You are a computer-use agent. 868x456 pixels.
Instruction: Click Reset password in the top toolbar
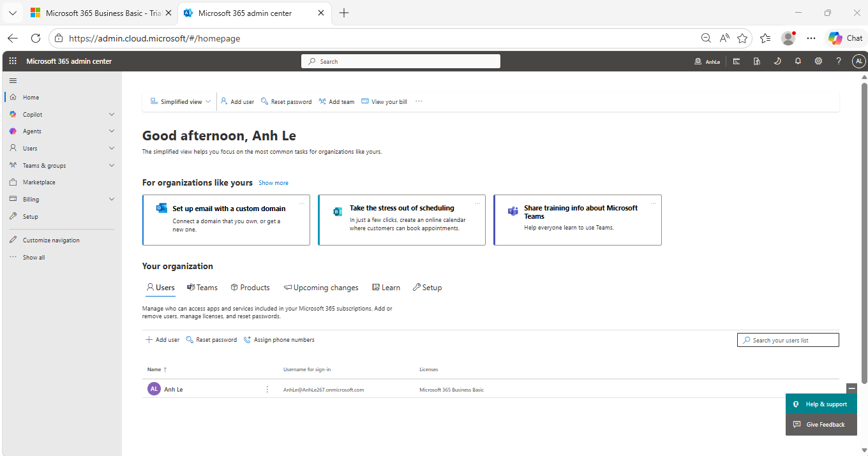coord(287,101)
